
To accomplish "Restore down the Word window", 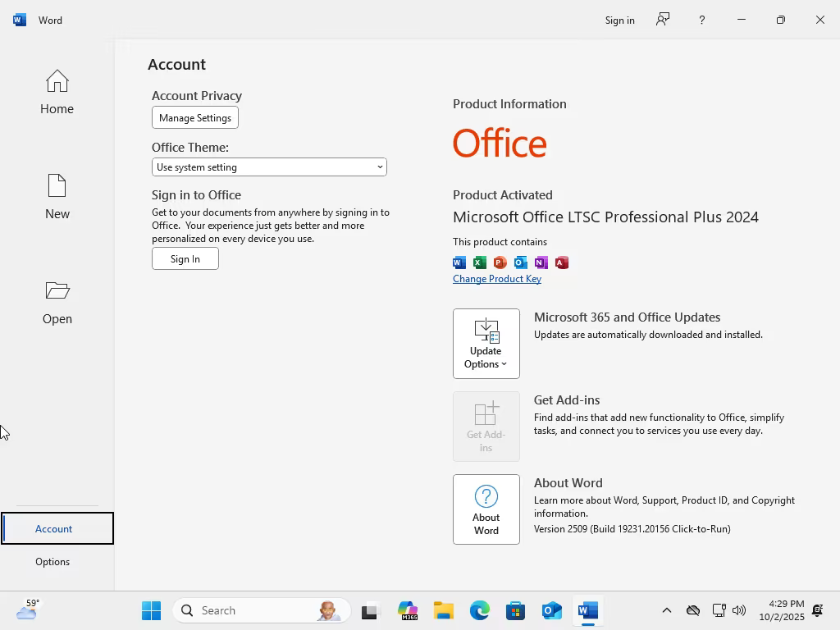I will click(x=781, y=20).
